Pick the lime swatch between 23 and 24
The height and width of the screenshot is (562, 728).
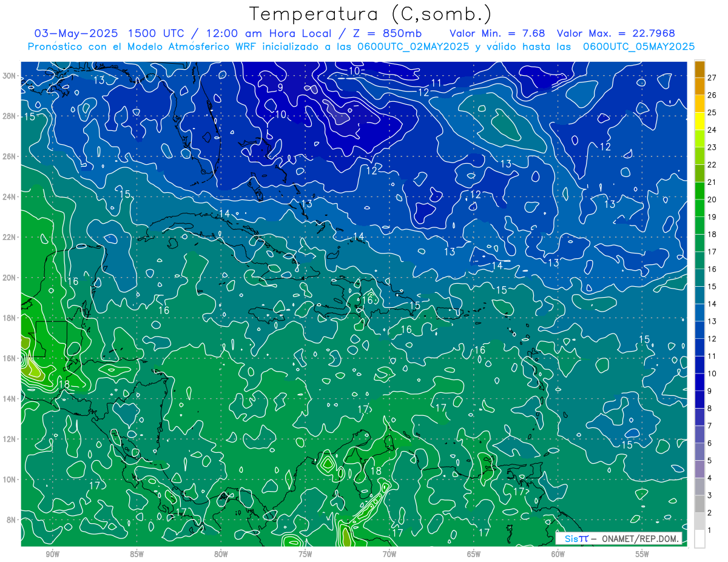(699, 138)
